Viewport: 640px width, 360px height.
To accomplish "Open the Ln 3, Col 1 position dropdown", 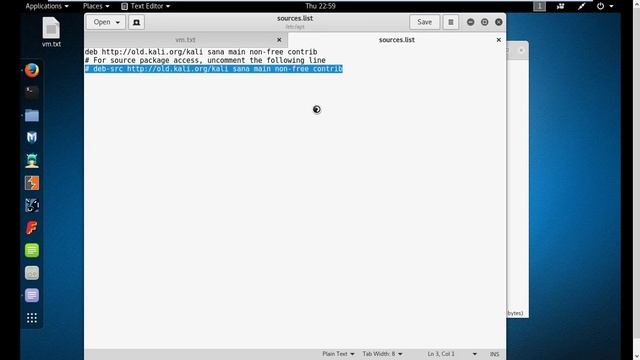I will (x=452, y=354).
